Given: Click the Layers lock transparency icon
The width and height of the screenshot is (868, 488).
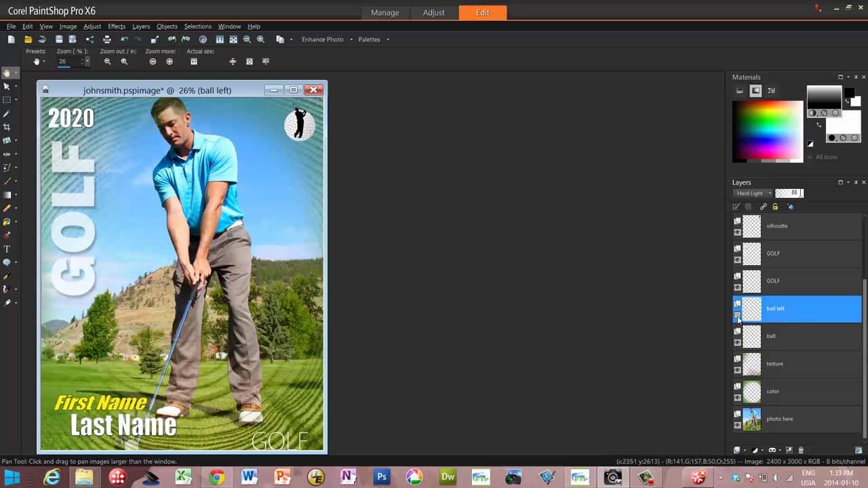Looking at the screenshot, I should pyautogui.click(x=775, y=207).
